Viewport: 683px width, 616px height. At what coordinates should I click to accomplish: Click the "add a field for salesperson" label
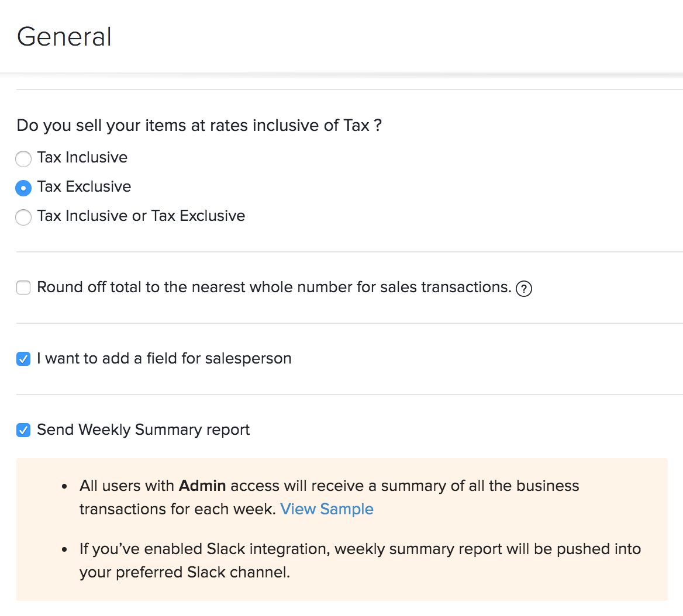(x=164, y=358)
